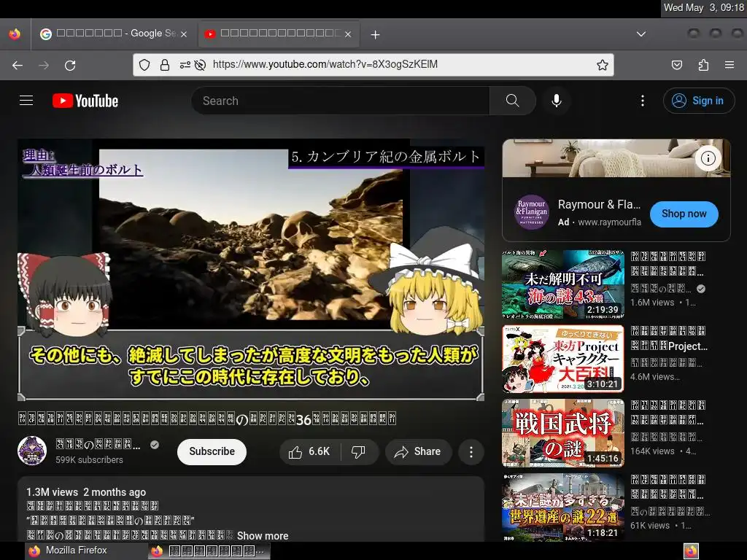Expand description with Show more
Image resolution: width=747 pixels, height=560 pixels.
263,536
